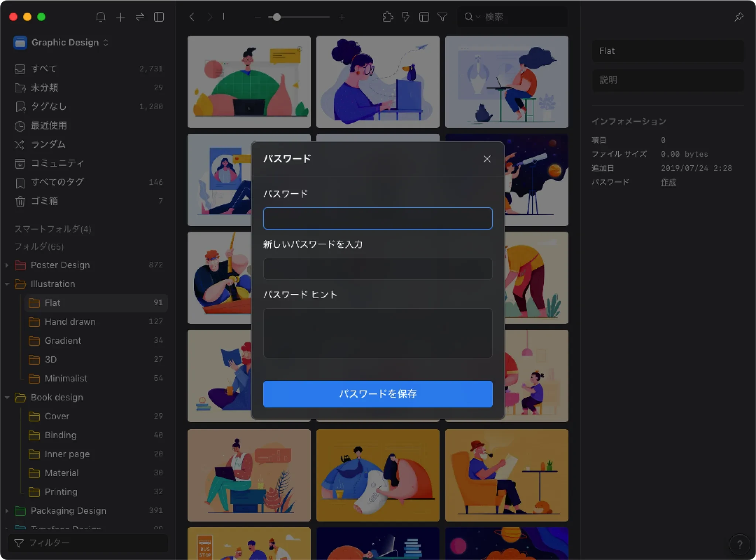
Task: Click the 新しいパスワードを入力 field
Action: pos(378,269)
